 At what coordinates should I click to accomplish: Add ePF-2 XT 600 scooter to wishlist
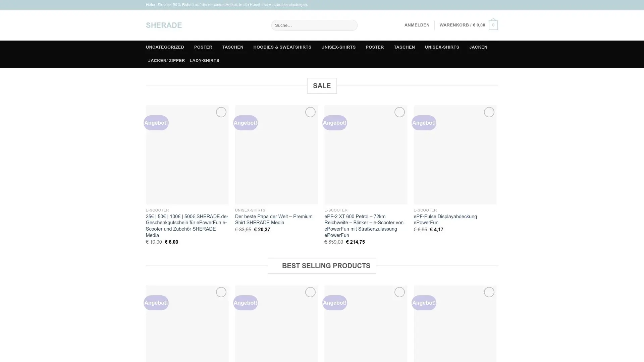[x=399, y=112]
